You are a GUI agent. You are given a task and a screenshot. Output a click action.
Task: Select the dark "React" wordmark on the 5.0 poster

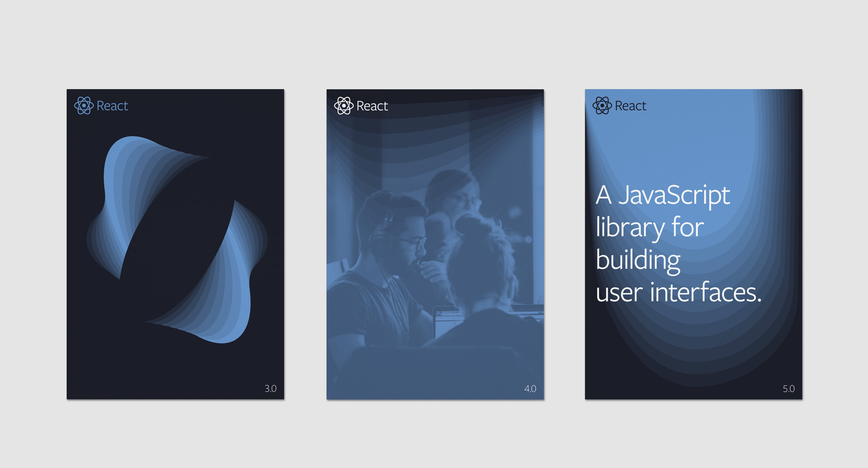pyautogui.click(x=631, y=106)
